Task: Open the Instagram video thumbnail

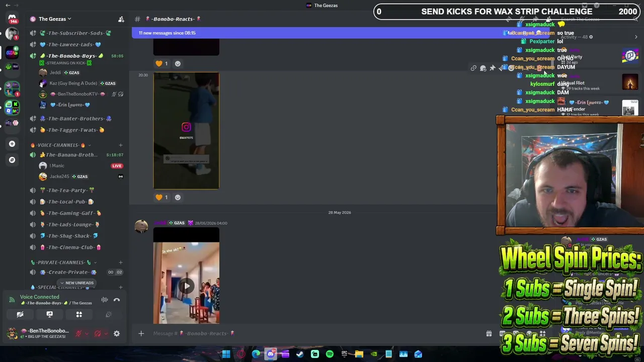Action: pos(186,131)
